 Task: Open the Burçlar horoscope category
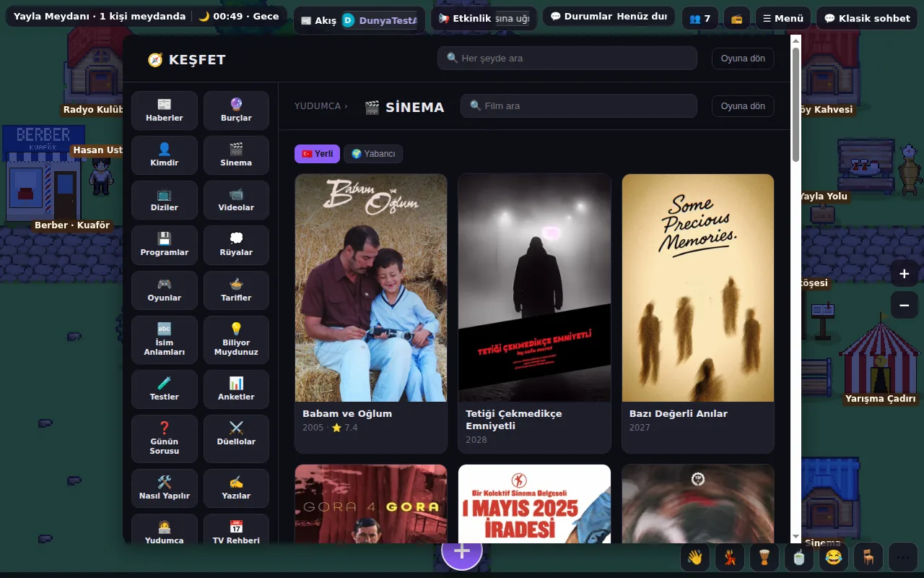pyautogui.click(x=236, y=111)
